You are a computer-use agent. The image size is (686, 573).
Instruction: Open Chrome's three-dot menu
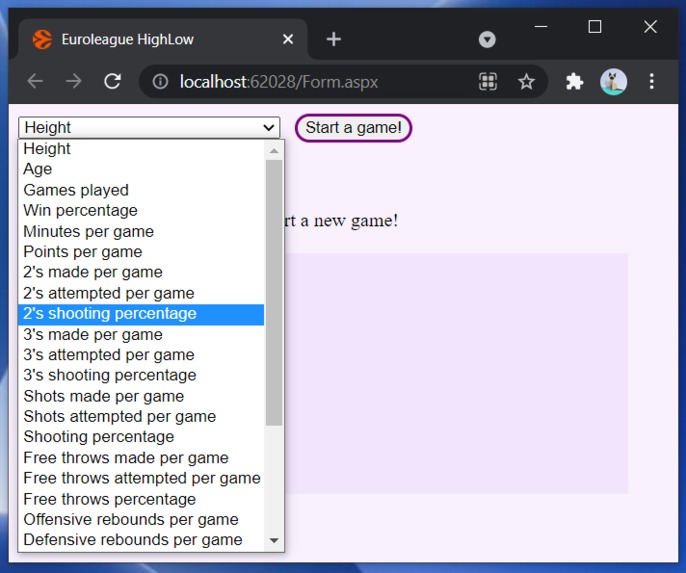[x=651, y=81]
